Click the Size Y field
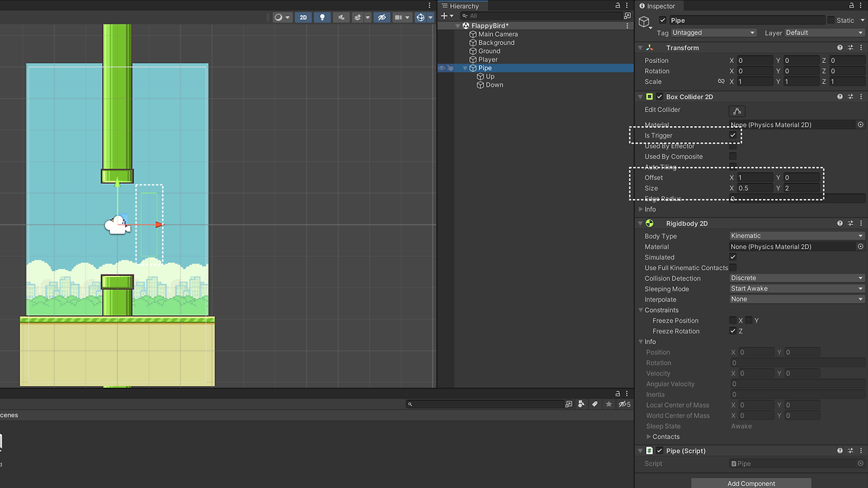 pos(802,188)
